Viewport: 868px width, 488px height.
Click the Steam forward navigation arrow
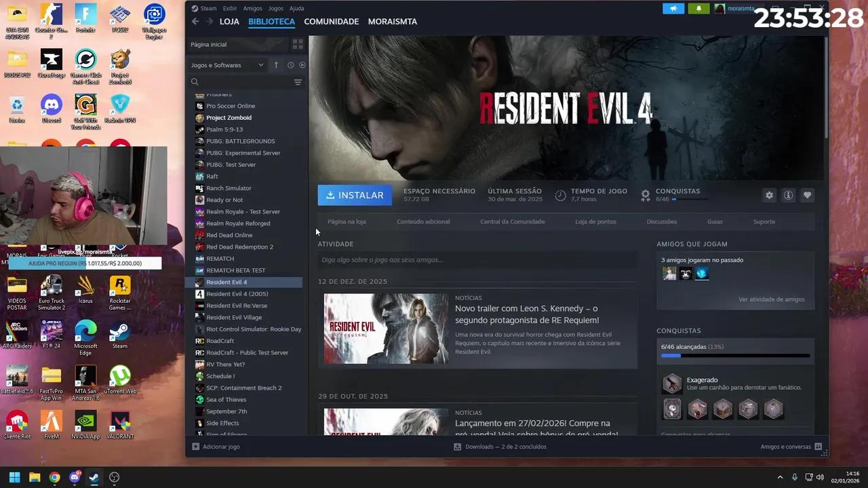pos(209,22)
